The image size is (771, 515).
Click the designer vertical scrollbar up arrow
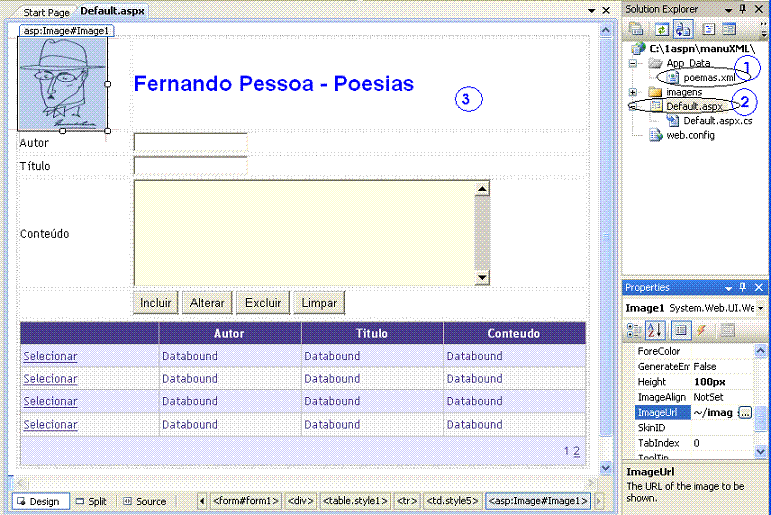pos(606,30)
